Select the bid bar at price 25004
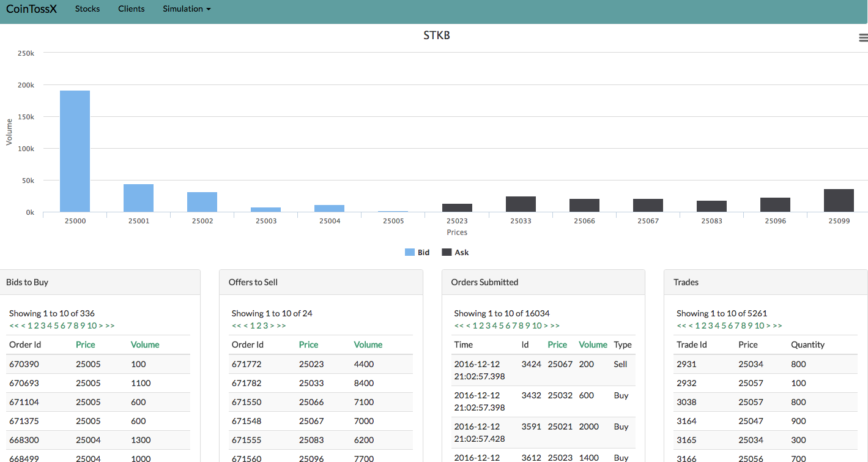868x462 pixels. click(x=329, y=209)
